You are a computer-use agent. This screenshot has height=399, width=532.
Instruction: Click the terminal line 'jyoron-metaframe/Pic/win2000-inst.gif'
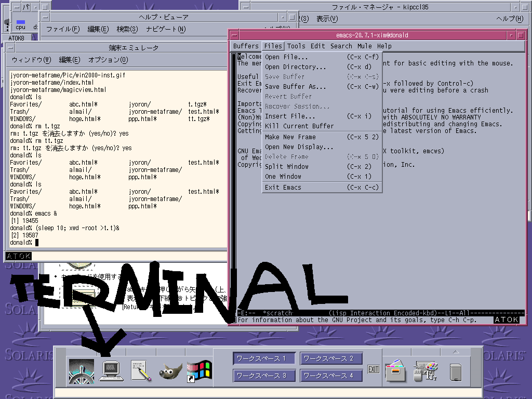tap(68, 75)
